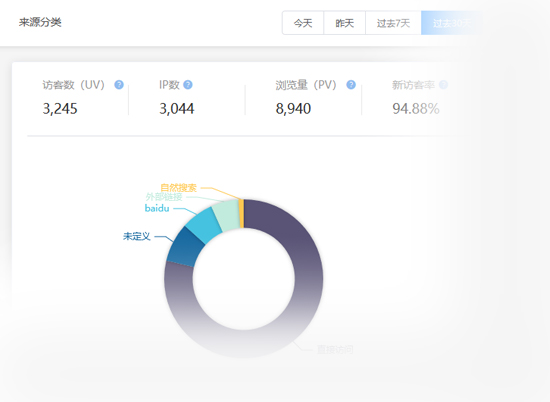This screenshot has height=402, width=550.
Task: Click the faded help icon beside 新访客率
Action: (444, 85)
